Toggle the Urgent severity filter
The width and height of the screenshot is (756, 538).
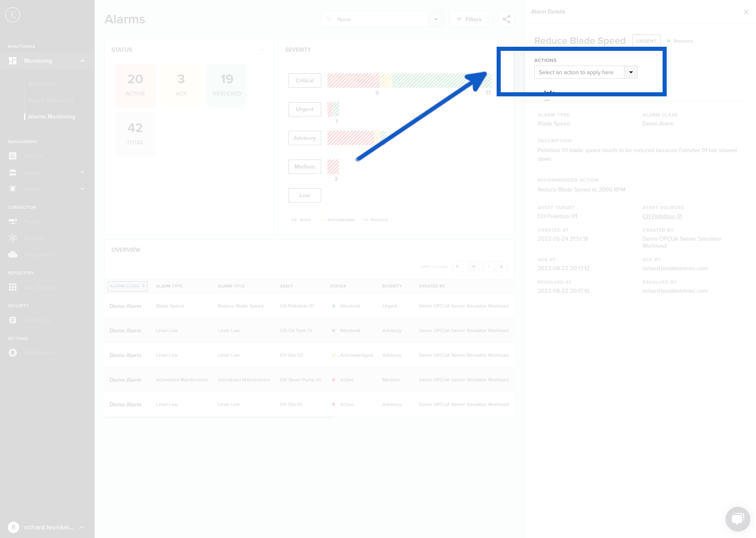(x=304, y=109)
